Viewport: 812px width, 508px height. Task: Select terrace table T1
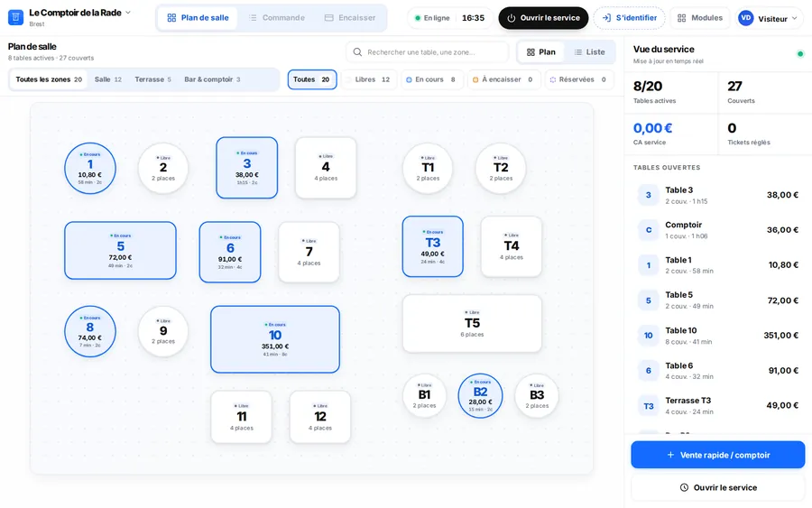click(x=428, y=169)
